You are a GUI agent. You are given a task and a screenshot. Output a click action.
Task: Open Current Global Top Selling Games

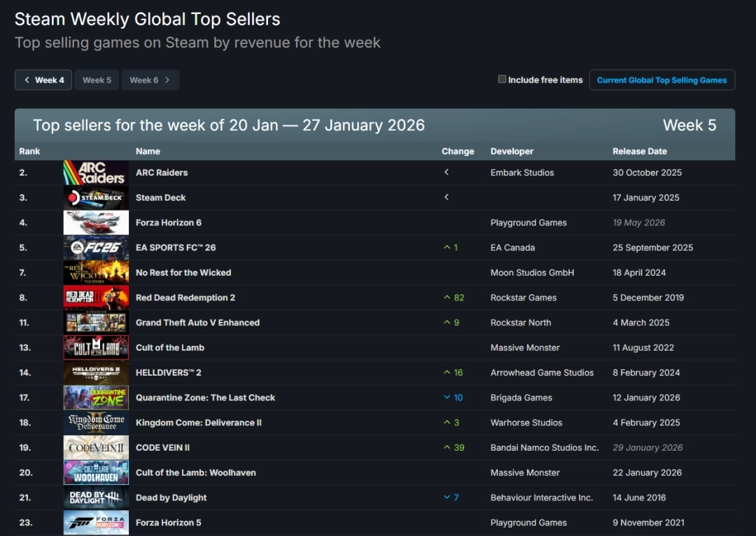click(x=661, y=80)
